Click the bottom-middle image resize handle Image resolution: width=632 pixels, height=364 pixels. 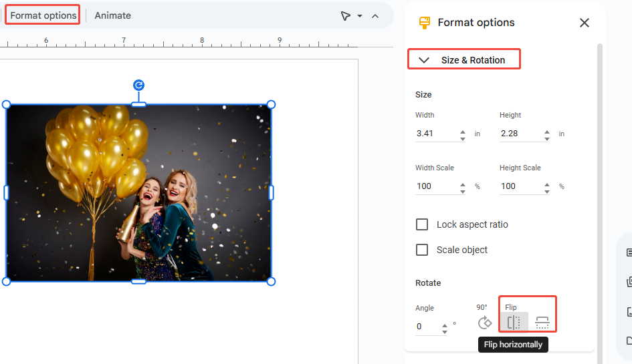click(138, 281)
